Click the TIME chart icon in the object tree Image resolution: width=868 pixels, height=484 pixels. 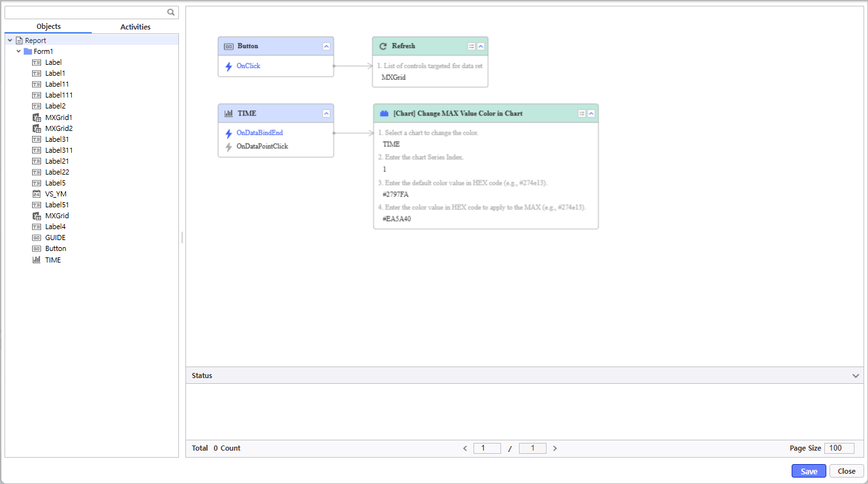tap(37, 260)
